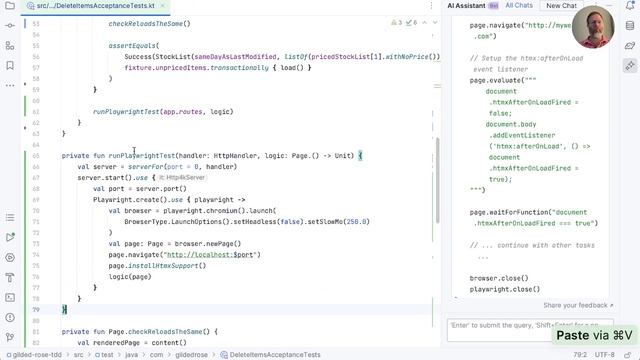
Task: Click serverFor call on line 66
Action: point(146,167)
